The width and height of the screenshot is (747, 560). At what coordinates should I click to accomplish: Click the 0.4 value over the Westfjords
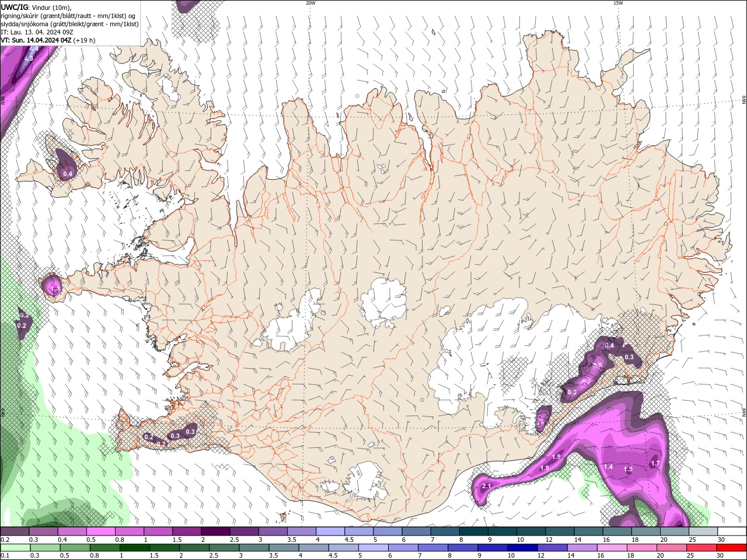pyautogui.click(x=68, y=173)
